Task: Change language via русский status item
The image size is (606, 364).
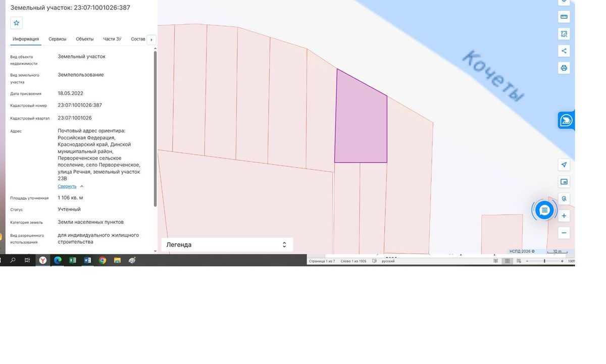Action: 388,261
